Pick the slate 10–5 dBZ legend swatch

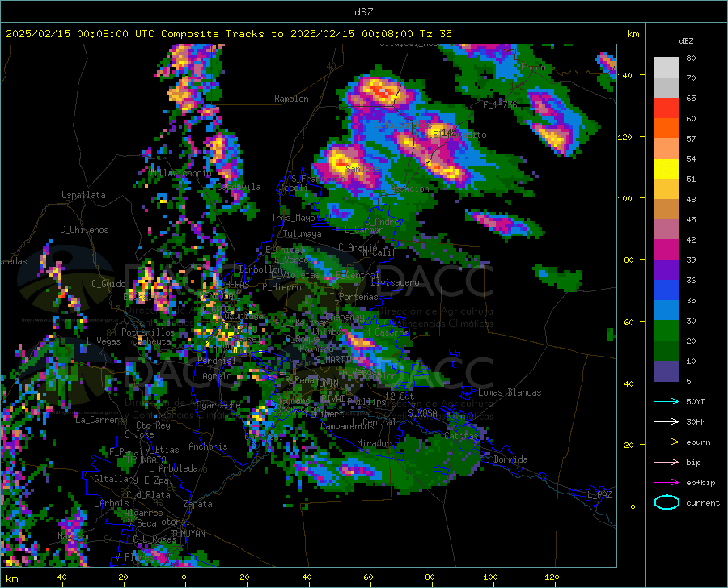(x=667, y=371)
